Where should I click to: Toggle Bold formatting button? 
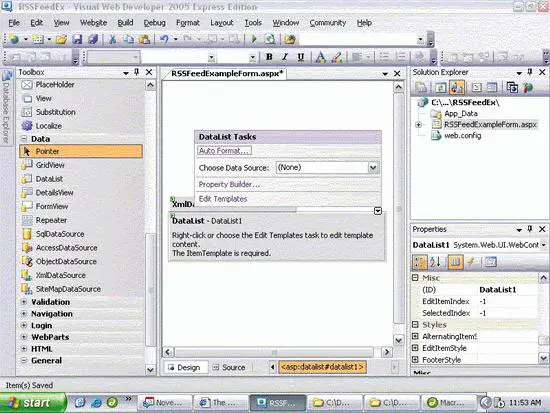point(269,57)
